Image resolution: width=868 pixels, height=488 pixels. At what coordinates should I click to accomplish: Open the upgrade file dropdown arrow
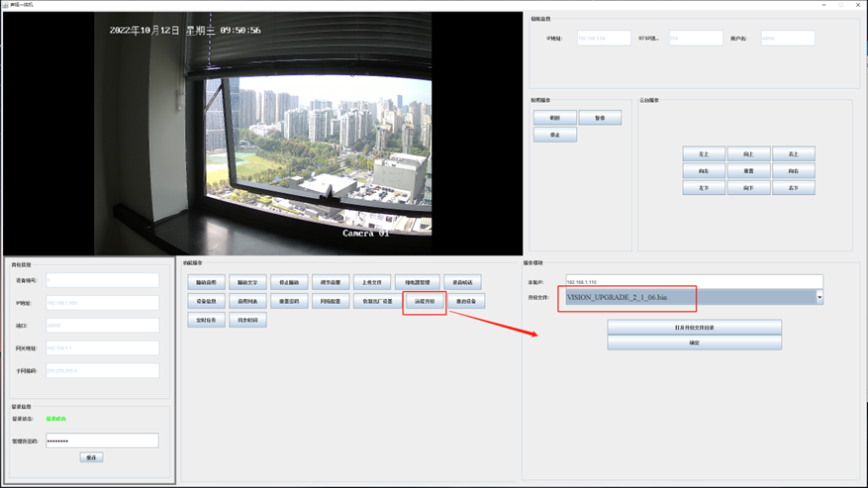[x=819, y=297]
